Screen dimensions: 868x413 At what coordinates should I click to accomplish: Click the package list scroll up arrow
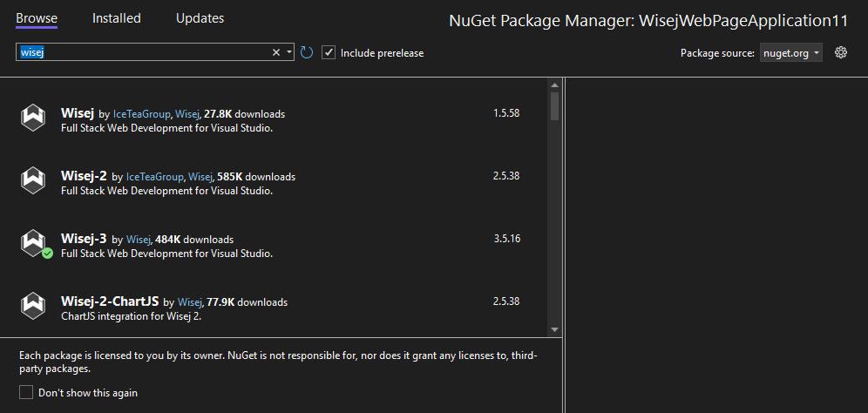click(x=554, y=85)
